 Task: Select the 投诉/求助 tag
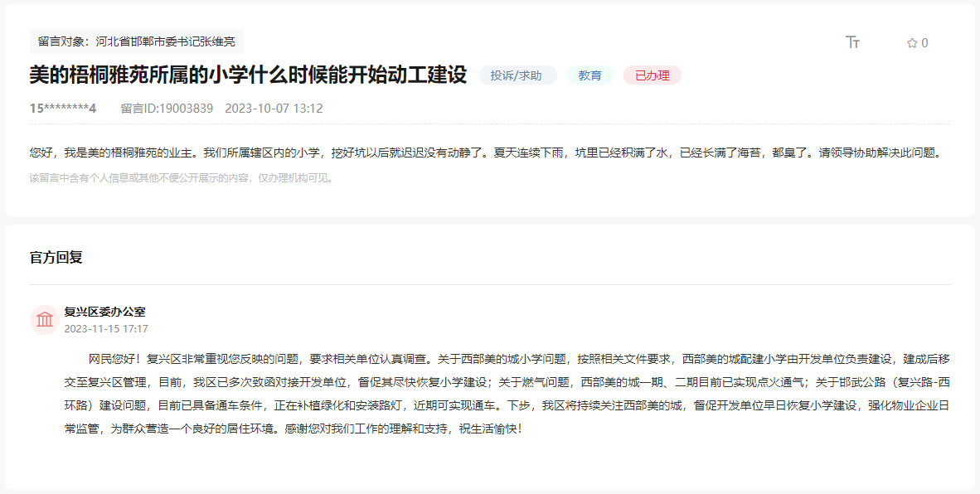click(x=517, y=75)
